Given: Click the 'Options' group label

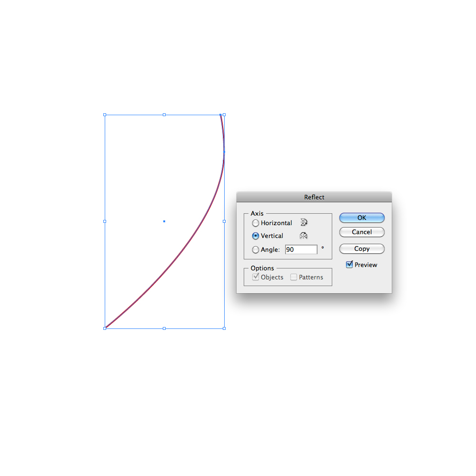Looking at the screenshot, I should pyautogui.click(x=262, y=268).
